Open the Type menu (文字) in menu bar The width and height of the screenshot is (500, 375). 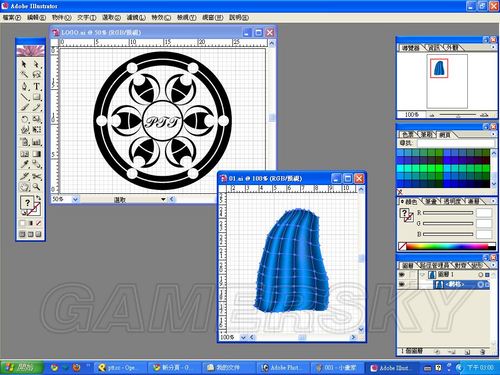point(87,17)
